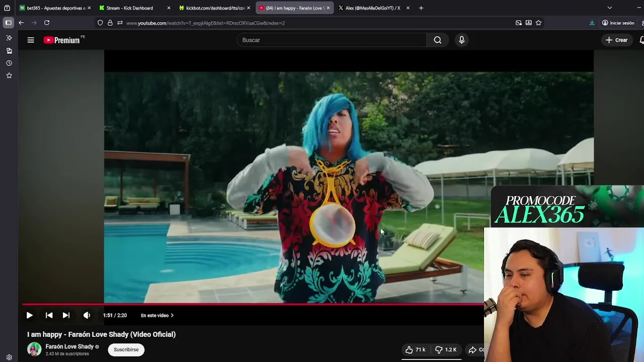This screenshot has width=644, height=362.
Task: Like the video (71 k)
Action: coord(416,349)
